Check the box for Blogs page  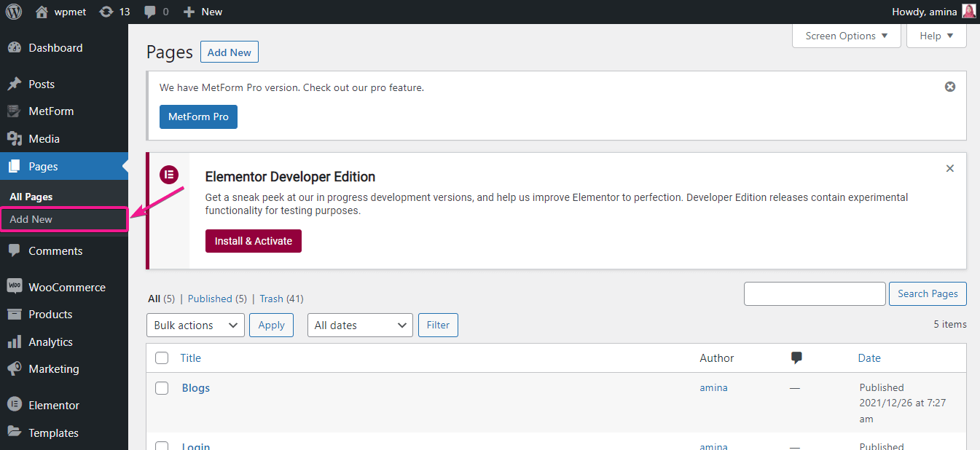click(x=162, y=388)
